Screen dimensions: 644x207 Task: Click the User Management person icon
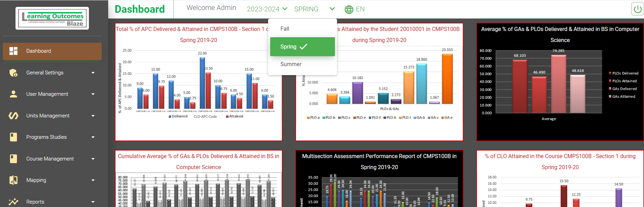13,94
